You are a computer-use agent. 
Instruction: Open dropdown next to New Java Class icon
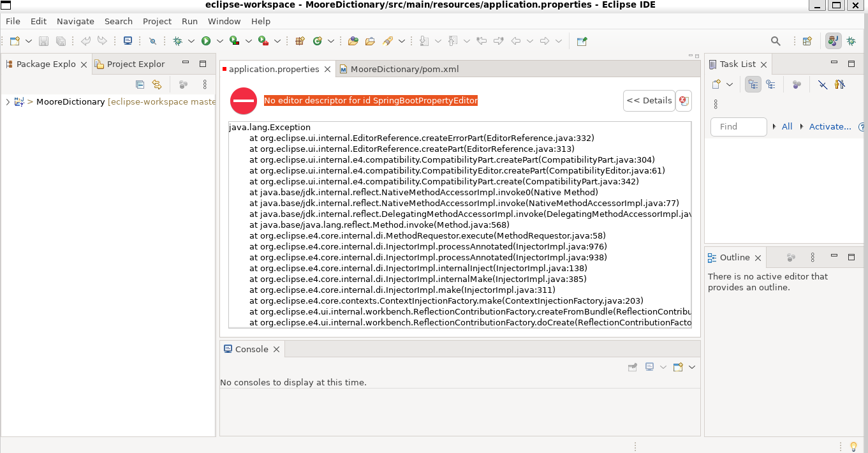pyautogui.click(x=330, y=41)
